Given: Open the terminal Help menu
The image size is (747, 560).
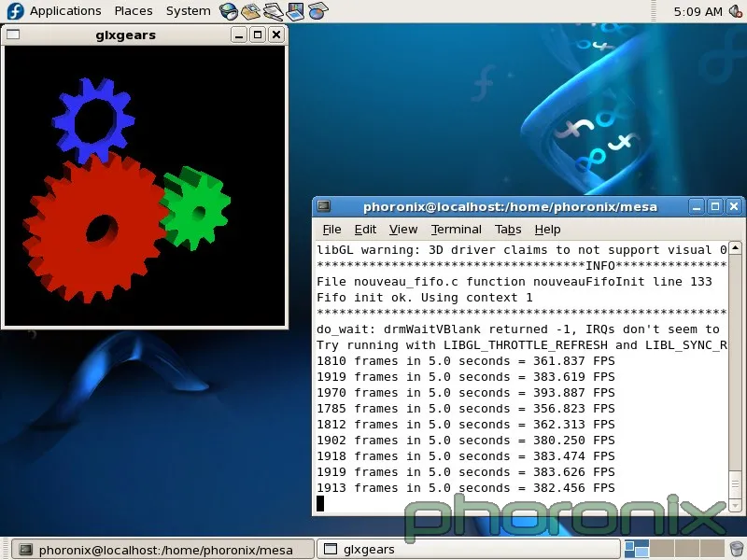Looking at the screenshot, I should (547, 230).
